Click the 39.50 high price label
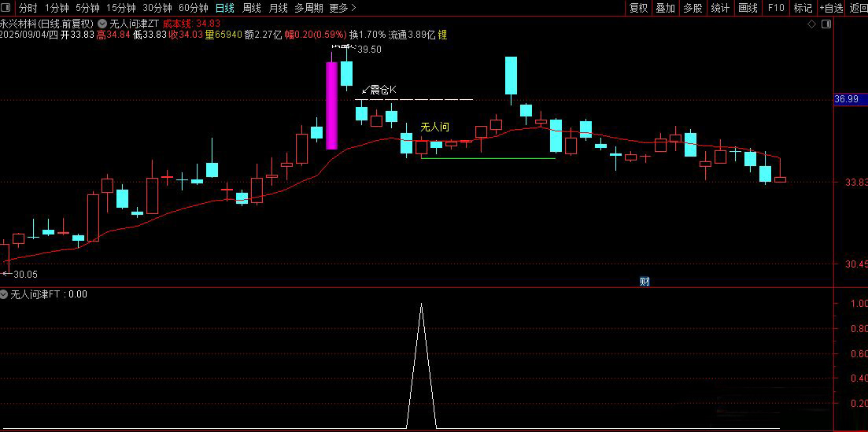The height and width of the screenshot is (432, 868). (x=369, y=50)
